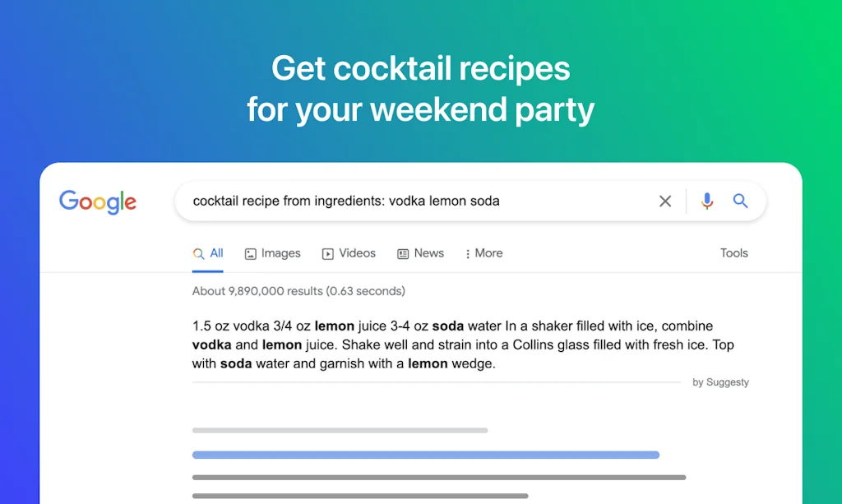Viewport: 842px width, 504px height.
Task: Select the photo icon next to Images
Action: click(x=249, y=253)
